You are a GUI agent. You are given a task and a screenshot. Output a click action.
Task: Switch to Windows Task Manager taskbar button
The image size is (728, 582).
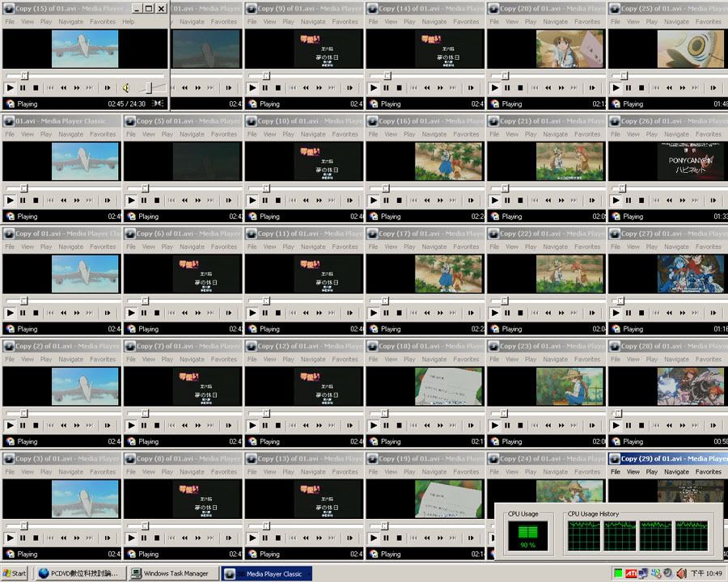click(174, 574)
